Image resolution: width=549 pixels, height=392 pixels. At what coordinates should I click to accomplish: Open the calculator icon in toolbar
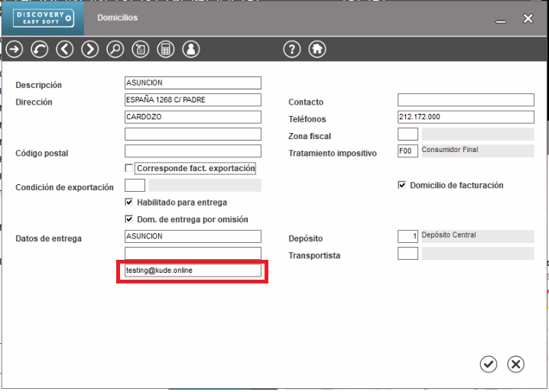(165, 50)
